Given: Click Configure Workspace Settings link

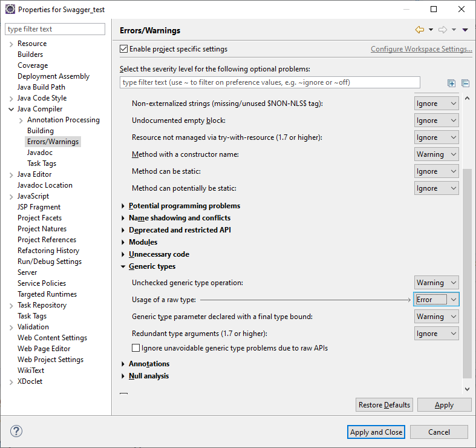Looking at the screenshot, I should coord(421,49).
